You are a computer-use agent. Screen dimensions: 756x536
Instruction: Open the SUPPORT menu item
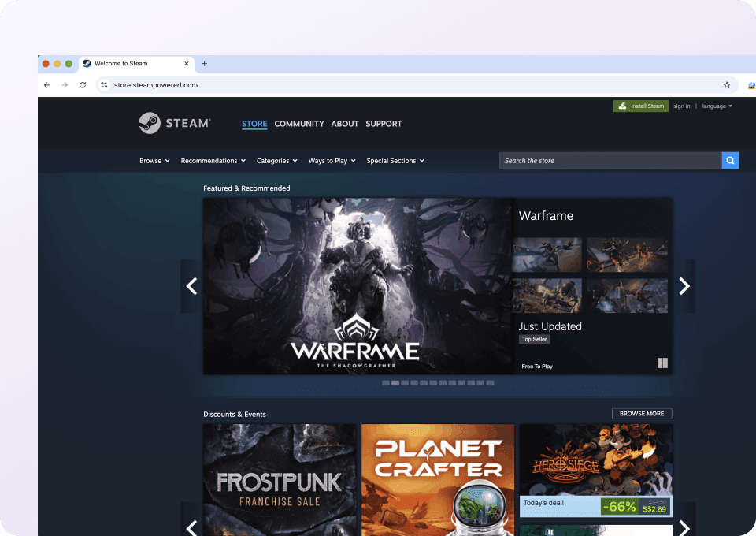(x=384, y=124)
